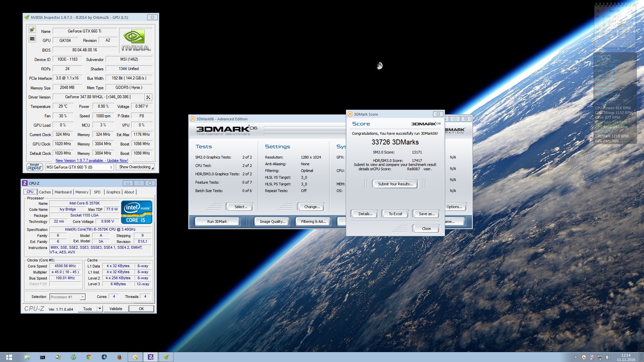
Task: Switch to the About tab in CPU-Z
Action: coord(129,192)
